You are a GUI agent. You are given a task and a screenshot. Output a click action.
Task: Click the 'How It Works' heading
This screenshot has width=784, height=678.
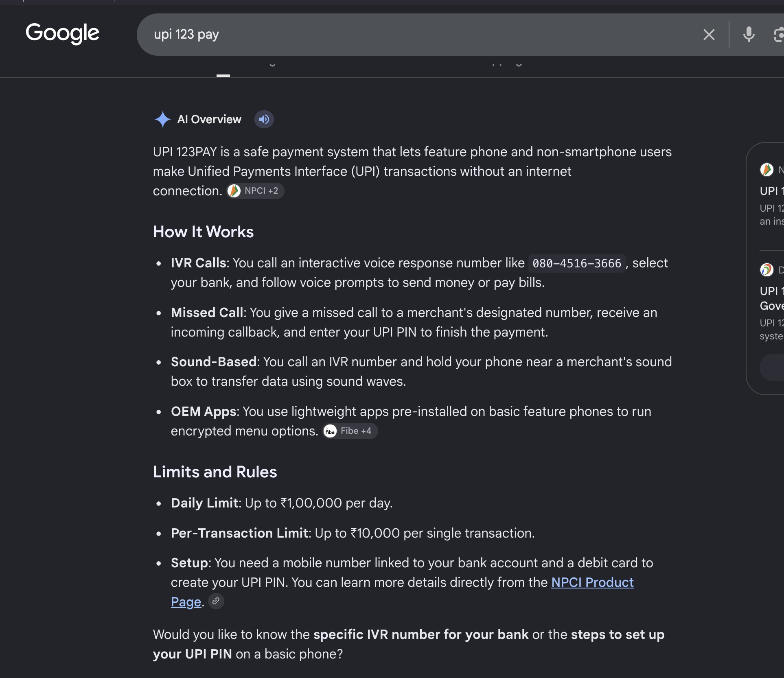(x=204, y=232)
